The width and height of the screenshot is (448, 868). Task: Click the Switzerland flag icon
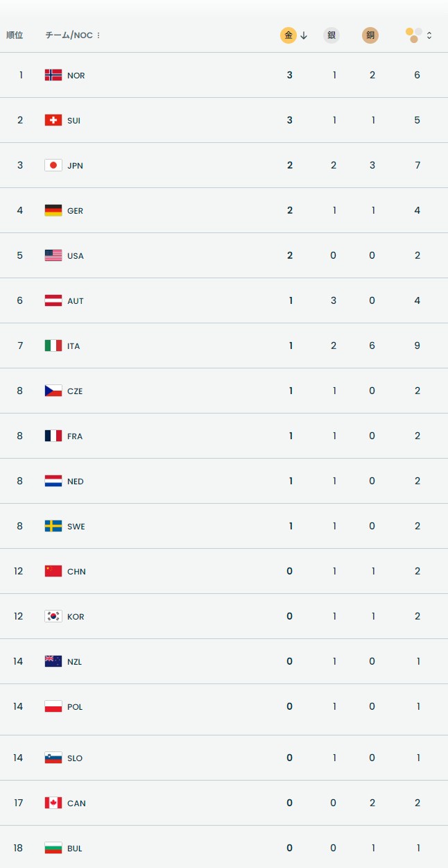(x=53, y=120)
